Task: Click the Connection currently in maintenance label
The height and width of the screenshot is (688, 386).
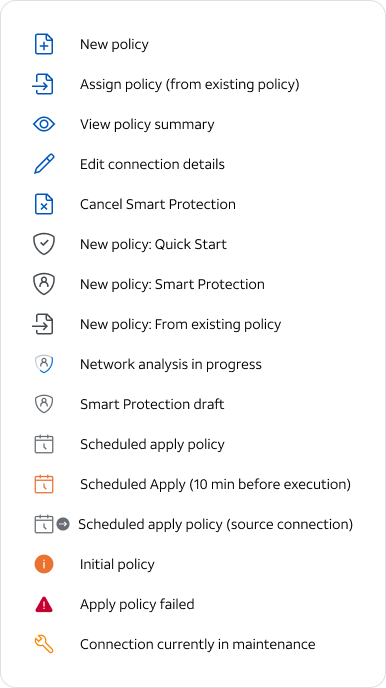Action: [x=197, y=645]
